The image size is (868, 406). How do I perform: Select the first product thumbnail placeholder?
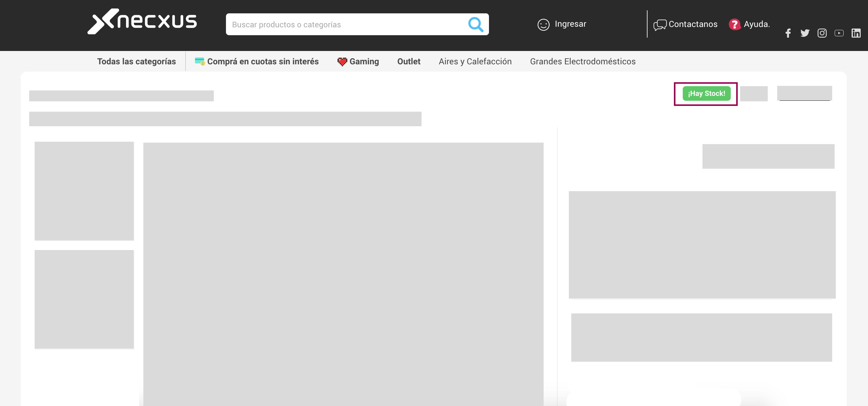(x=84, y=191)
